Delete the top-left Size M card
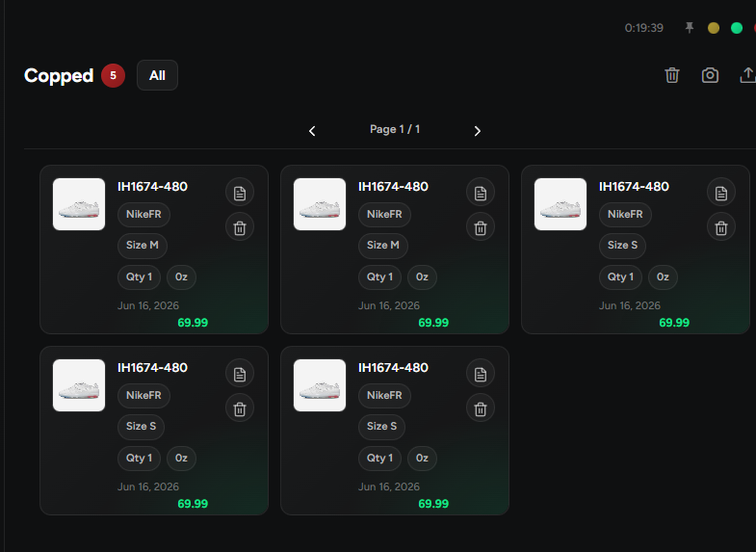 click(x=240, y=227)
